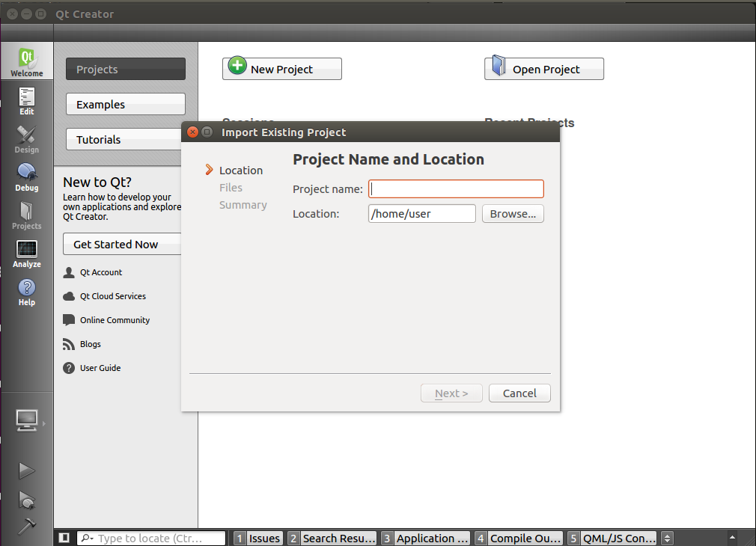Expand the output pane with the up arrow
The width and height of the screenshot is (756, 546).
[x=732, y=537]
